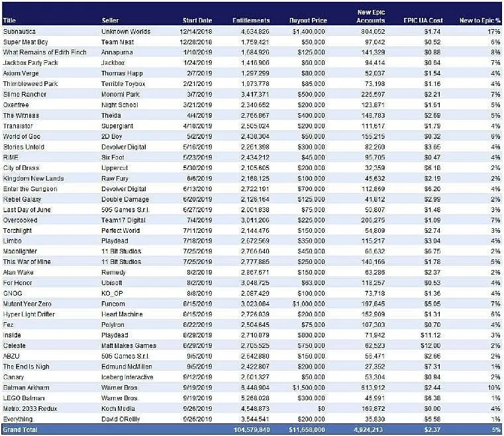Click the Grand Total row label
The image size is (504, 436).
coord(20,430)
